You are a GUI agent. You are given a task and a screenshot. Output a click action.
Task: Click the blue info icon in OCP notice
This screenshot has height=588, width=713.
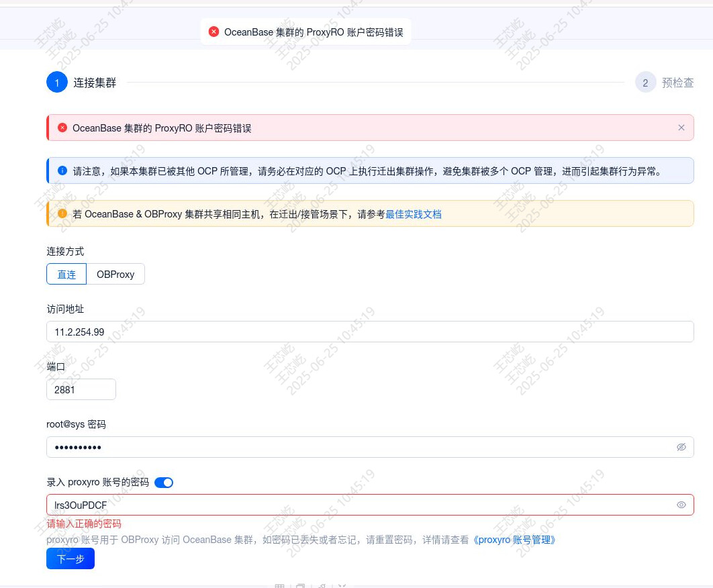62,170
